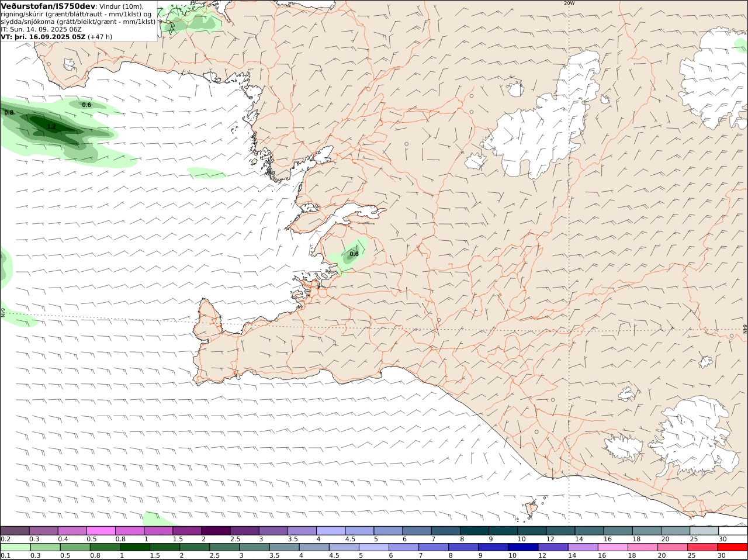
Task: Click the '0.6' value in the offshore rain band
Action: point(86,105)
